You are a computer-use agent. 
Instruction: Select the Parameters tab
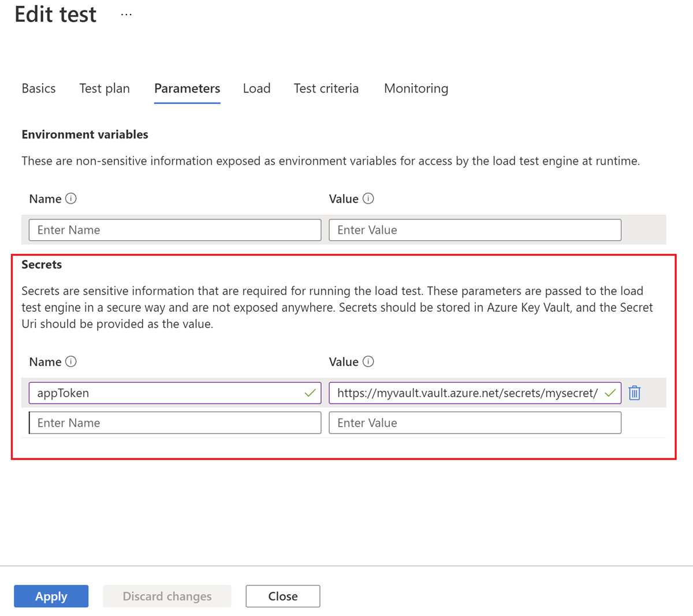187,88
